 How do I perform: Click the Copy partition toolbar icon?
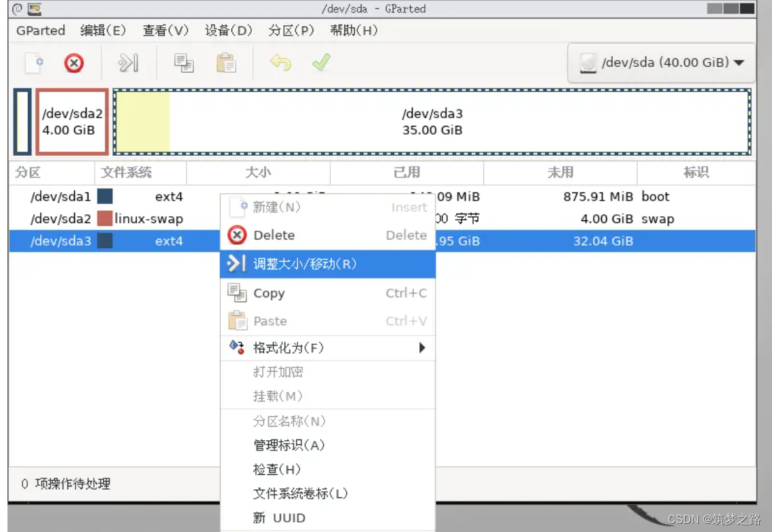184,63
